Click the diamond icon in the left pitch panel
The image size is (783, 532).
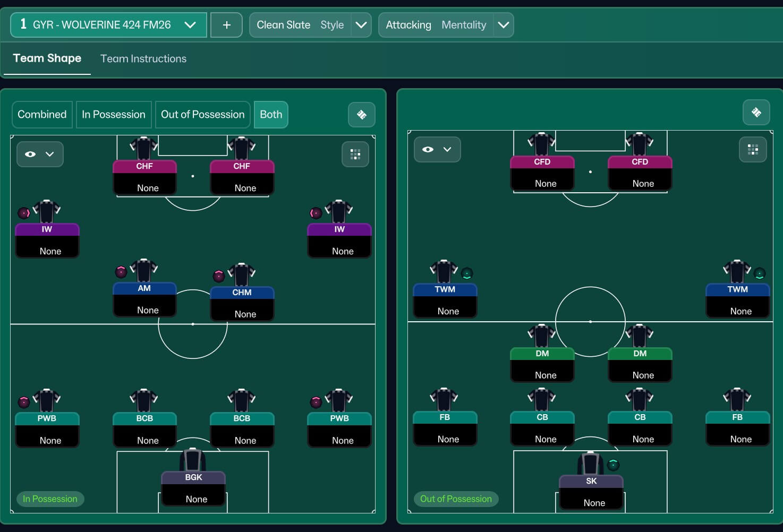362,115
